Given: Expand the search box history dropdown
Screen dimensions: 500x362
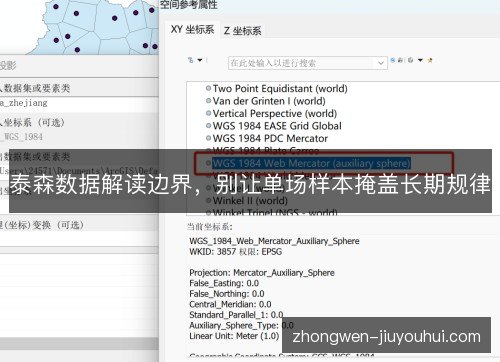Looking at the screenshot, I should (381, 63).
